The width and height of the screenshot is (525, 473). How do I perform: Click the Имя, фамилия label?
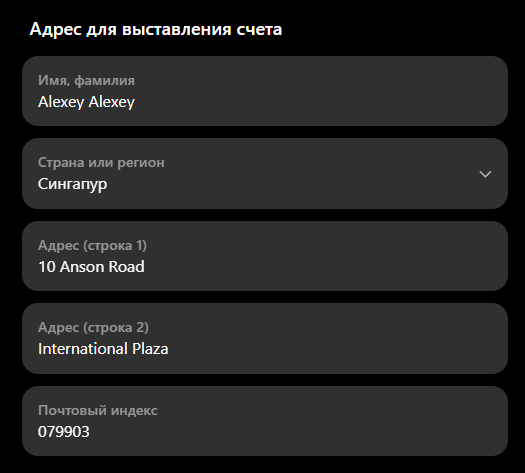click(x=86, y=81)
